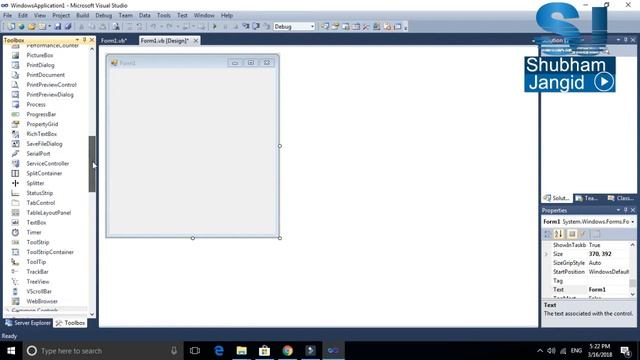This screenshot has height=360, width=640.
Task: Select the TableLayoutPanel item in Toolbox
Action: click(49, 213)
